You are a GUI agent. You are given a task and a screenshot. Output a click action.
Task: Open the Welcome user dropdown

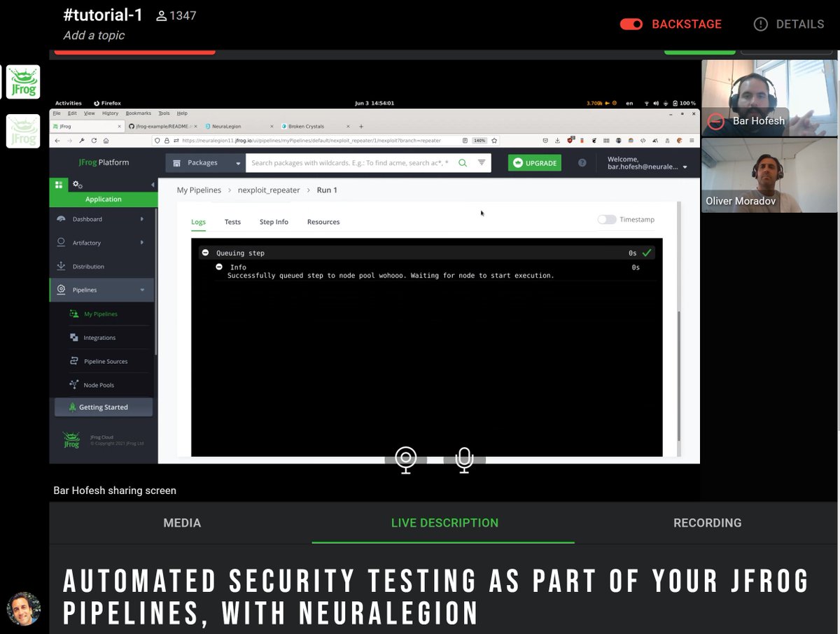click(647, 163)
